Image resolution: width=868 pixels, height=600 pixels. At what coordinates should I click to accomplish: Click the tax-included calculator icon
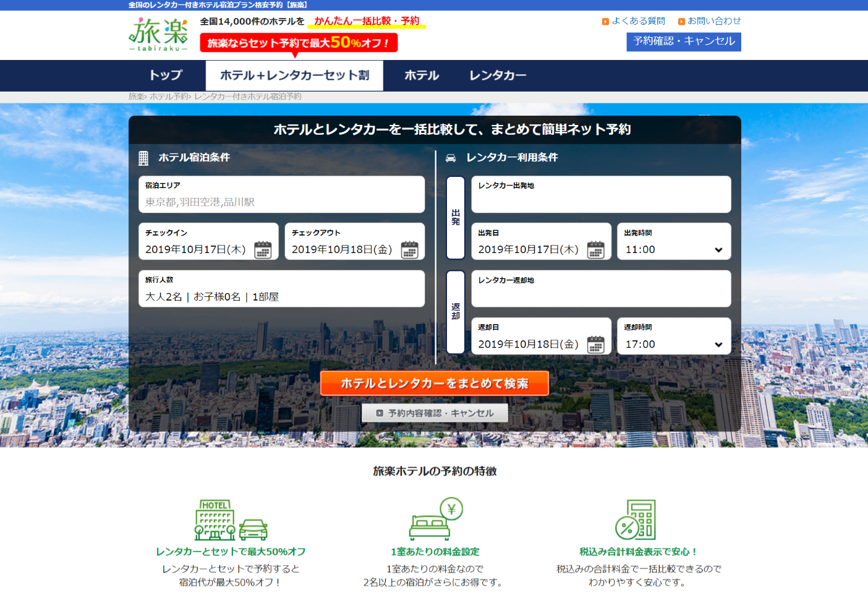point(635,520)
